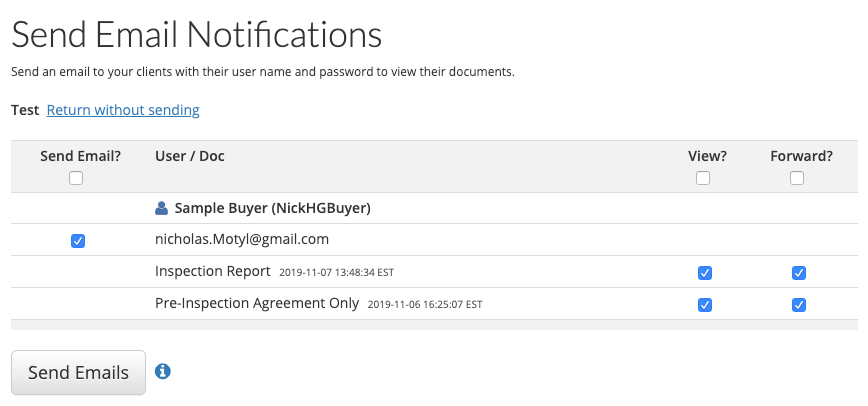Uncheck send email for nicholas.Motyl@gmail.com
Image resolution: width=868 pixels, height=406 pixels.
click(x=78, y=241)
